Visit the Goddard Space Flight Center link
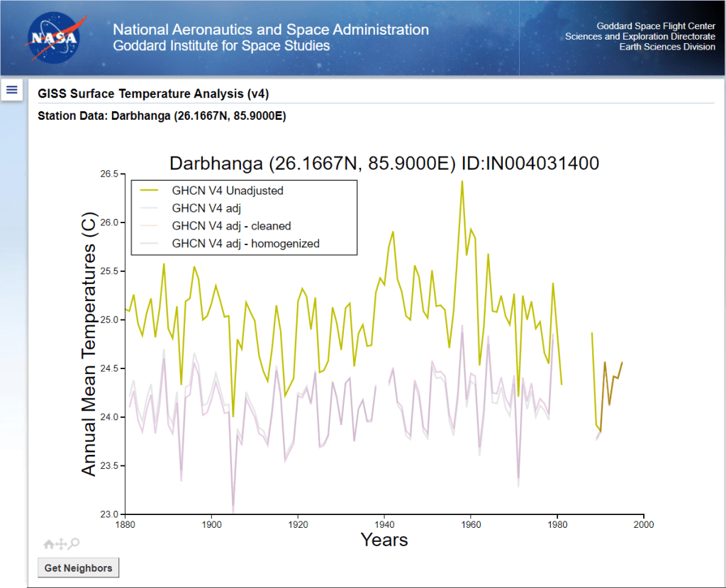The height and width of the screenshot is (588, 726). (655, 26)
